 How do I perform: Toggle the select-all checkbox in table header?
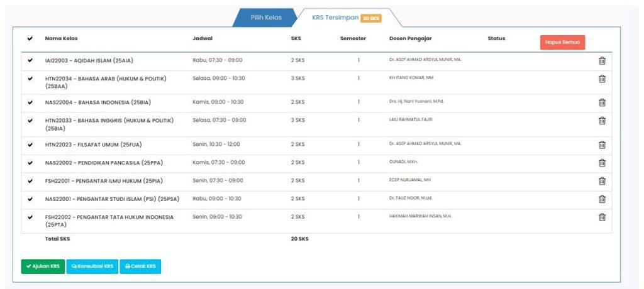click(x=30, y=39)
